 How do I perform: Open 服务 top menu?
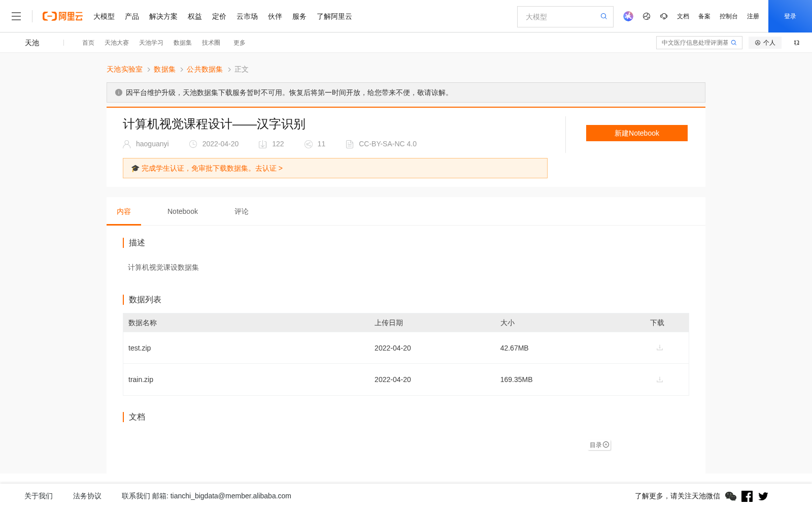(299, 16)
